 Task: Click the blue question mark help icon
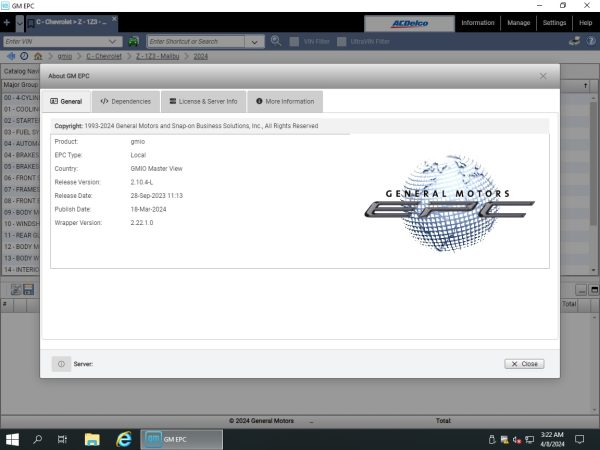click(591, 41)
